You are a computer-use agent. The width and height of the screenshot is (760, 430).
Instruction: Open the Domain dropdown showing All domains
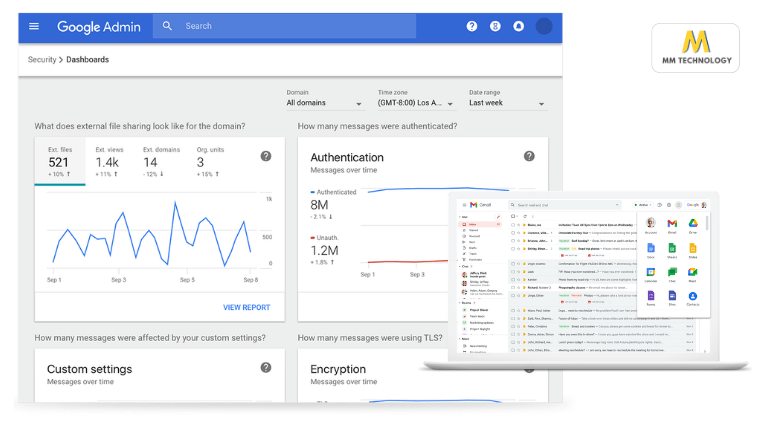[324, 103]
